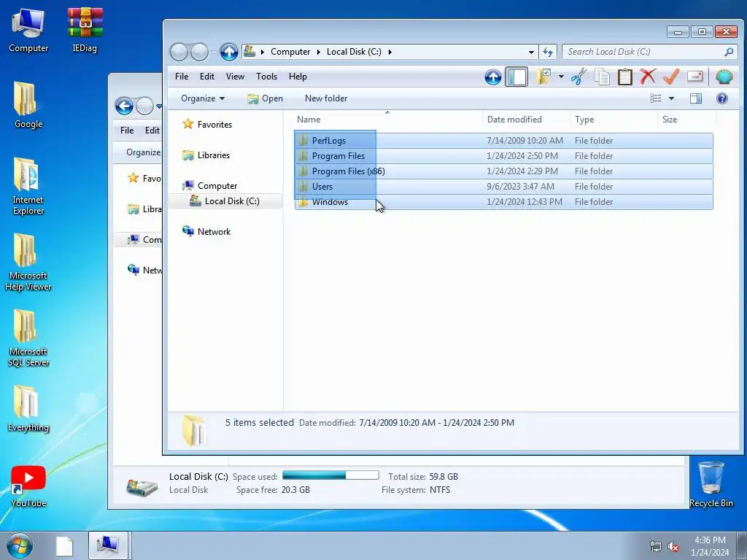Click the email envelope toolbar icon
This screenshot has height=560, width=747.
click(x=694, y=77)
